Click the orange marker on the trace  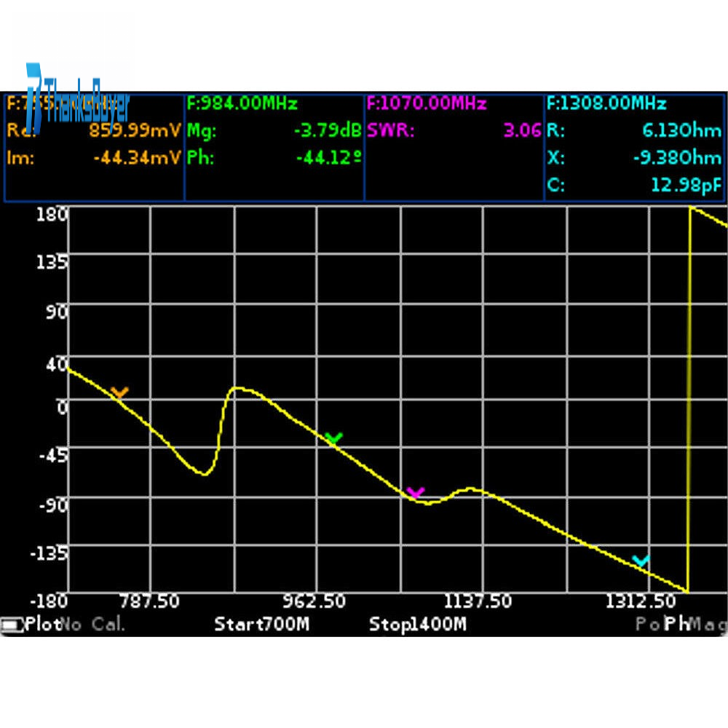pyautogui.click(x=119, y=393)
